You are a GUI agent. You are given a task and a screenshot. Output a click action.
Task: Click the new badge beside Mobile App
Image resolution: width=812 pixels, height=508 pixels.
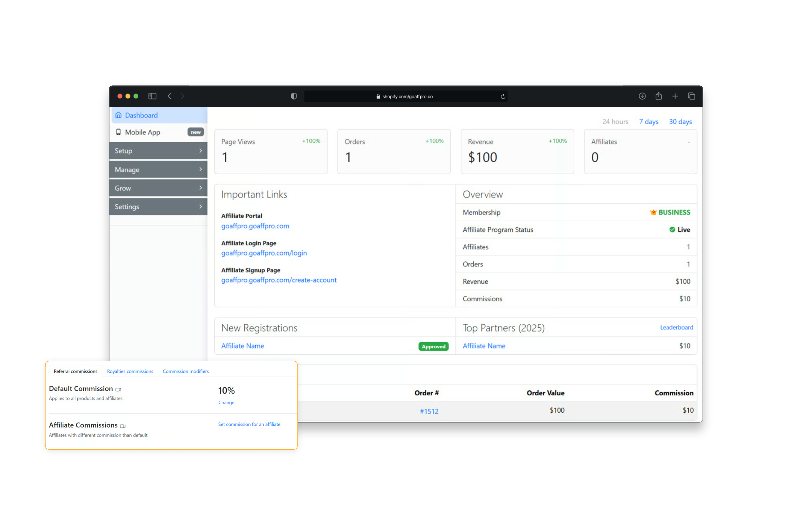[196, 132]
